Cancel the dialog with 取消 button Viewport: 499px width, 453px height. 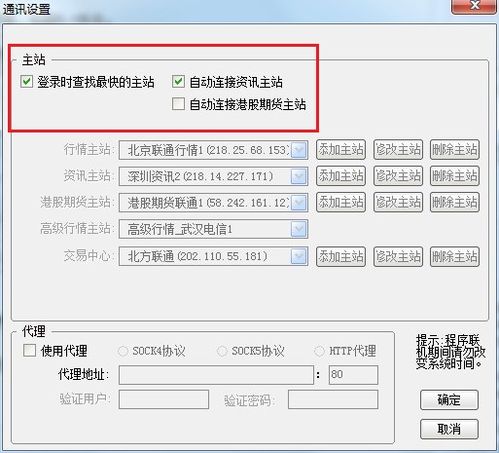point(449,429)
